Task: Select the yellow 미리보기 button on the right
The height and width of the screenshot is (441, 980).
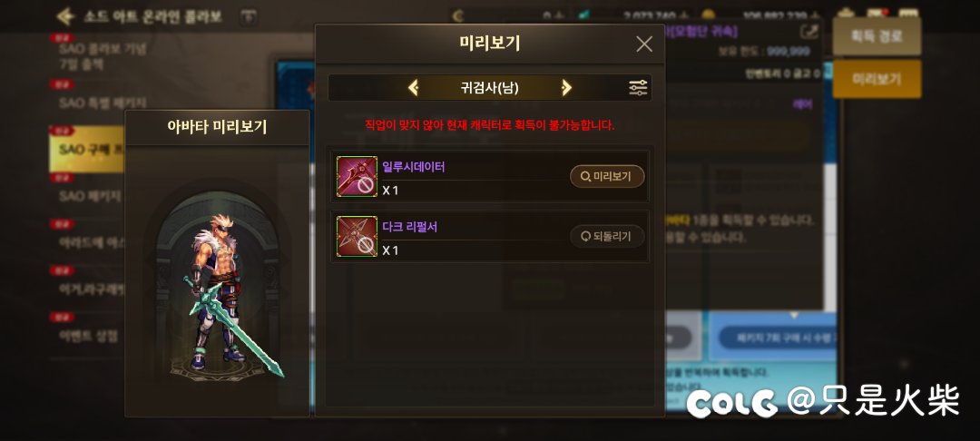Action: click(877, 79)
